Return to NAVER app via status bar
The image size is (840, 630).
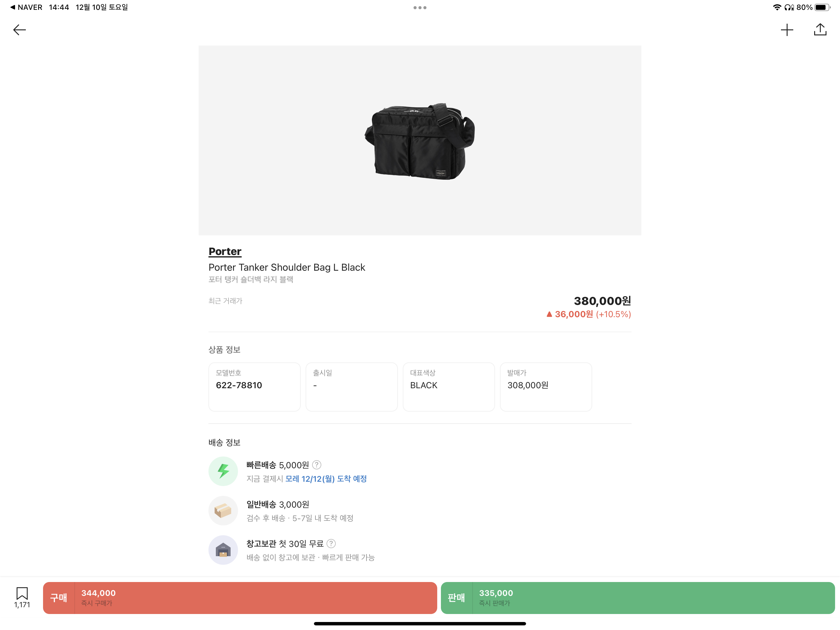tap(26, 7)
